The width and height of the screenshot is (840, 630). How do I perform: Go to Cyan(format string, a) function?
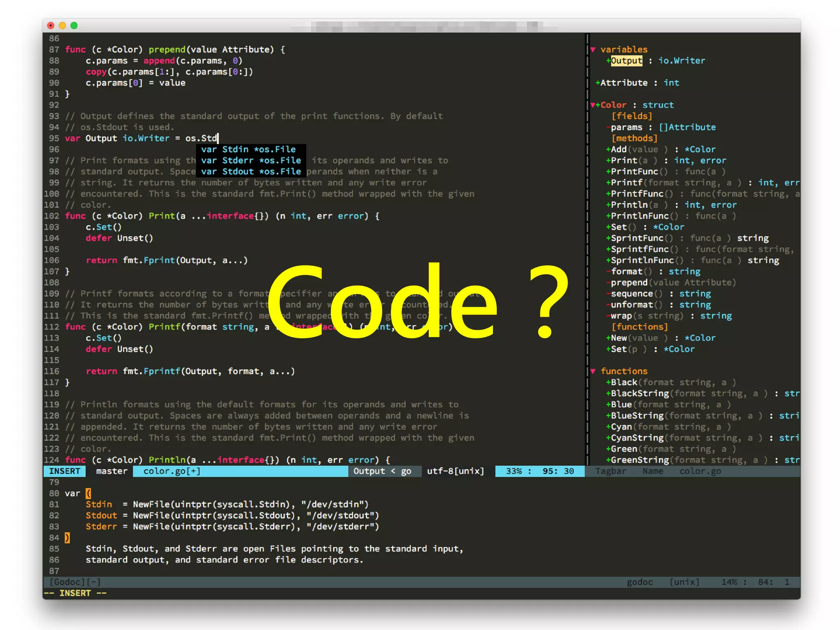pyautogui.click(x=669, y=427)
